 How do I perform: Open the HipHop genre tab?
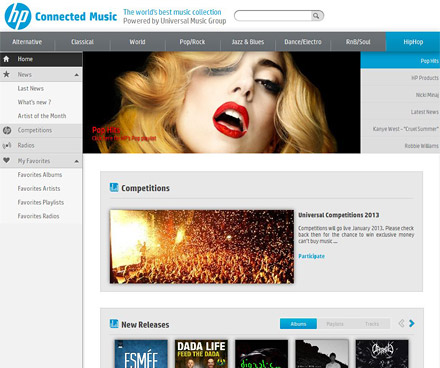click(413, 42)
